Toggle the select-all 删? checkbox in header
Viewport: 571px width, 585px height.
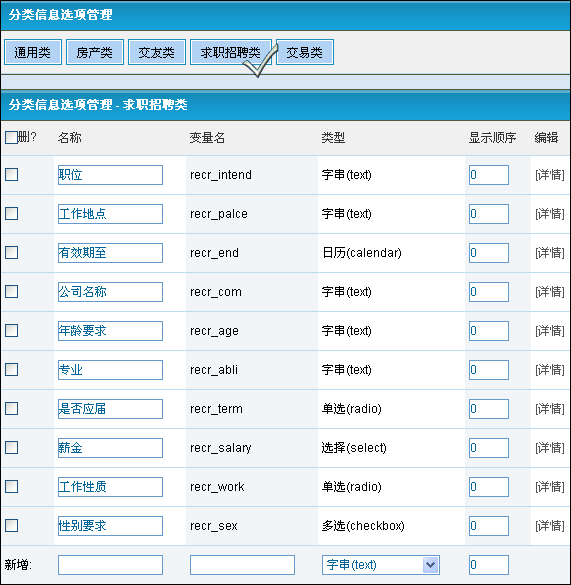coord(11,137)
